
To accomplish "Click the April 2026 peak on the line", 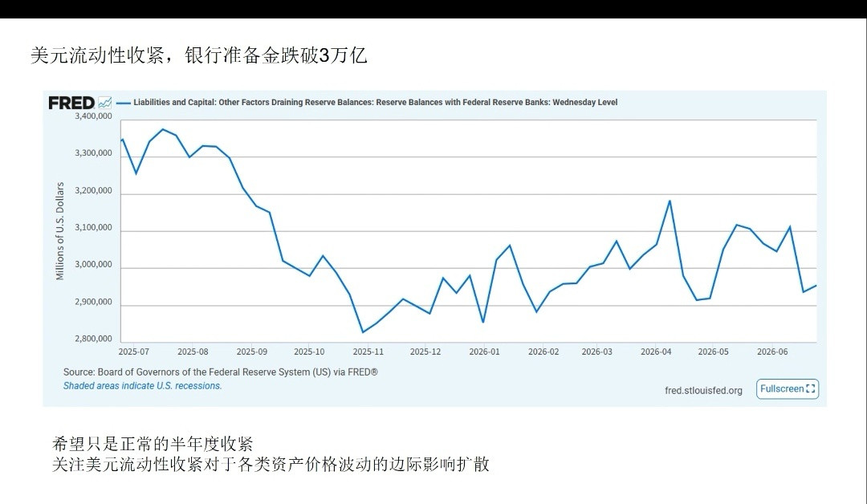I will [x=670, y=201].
